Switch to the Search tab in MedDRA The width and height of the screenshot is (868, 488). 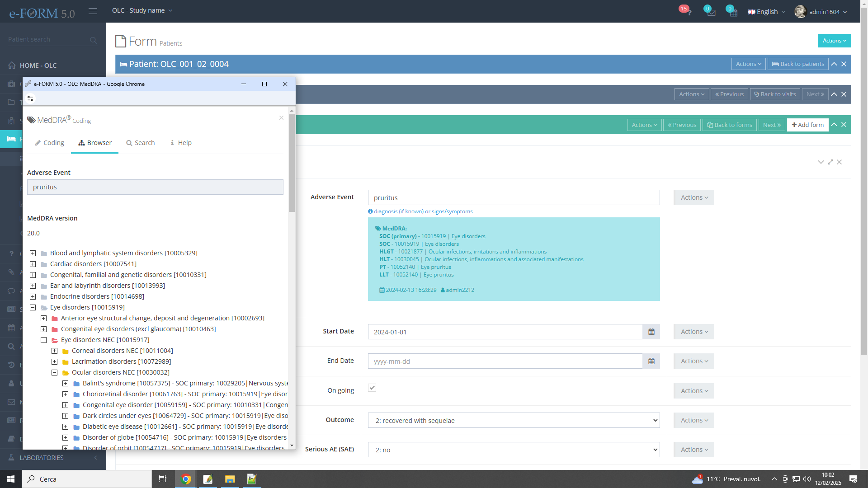pos(140,143)
